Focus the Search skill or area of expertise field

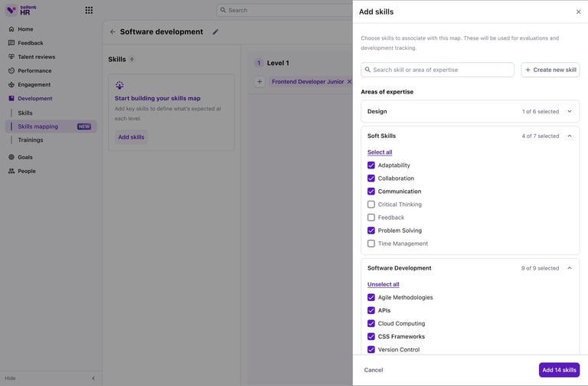point(437,70)
